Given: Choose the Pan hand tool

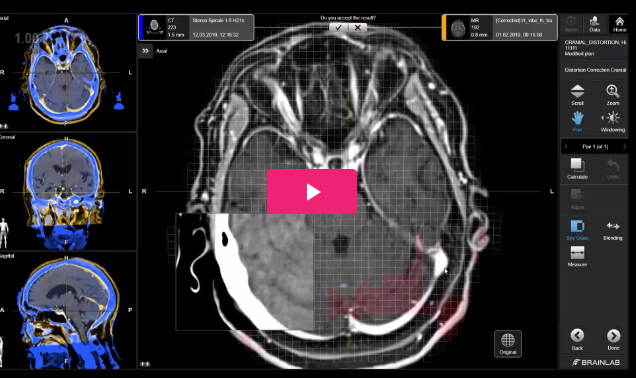Looking at the screenshot, I should pos(577,122).
